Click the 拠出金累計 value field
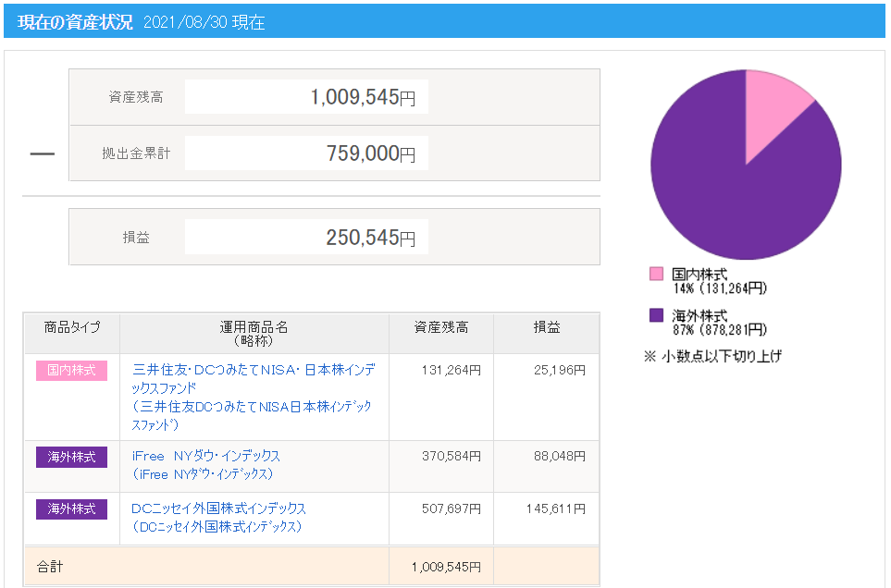Image resolution: width=891 pixels, height=588 pixels. point(307,153)
